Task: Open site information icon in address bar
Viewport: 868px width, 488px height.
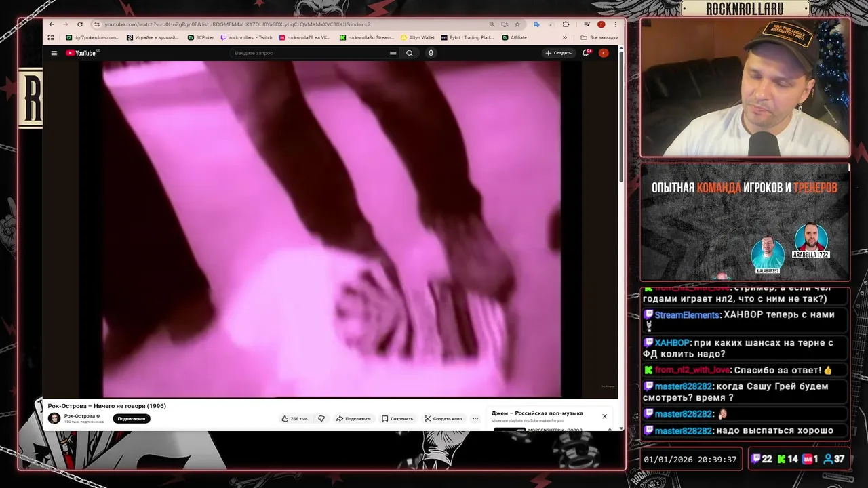Action: [x=97, y=24]
